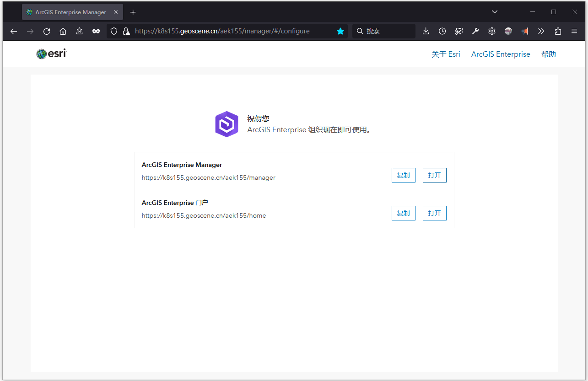588x381 pixels.
Task: Open developer tools wrench icon
Action: pyautogui.click(x=475, y=31)
